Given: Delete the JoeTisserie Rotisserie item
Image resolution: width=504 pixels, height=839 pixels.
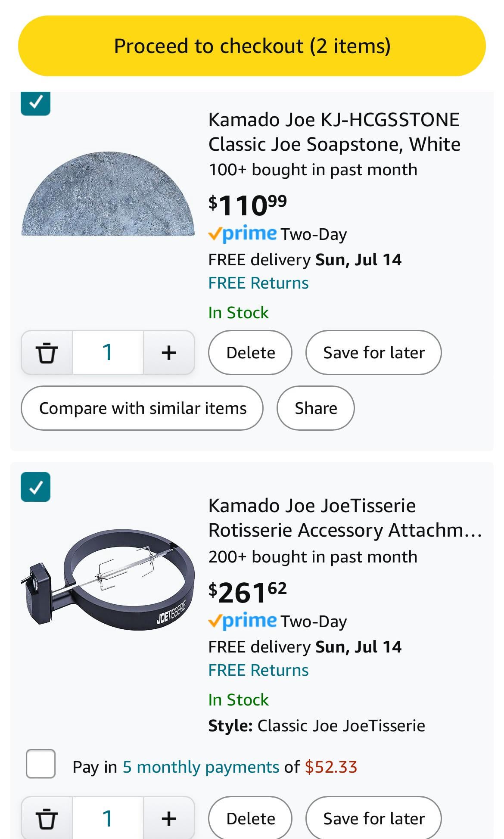Looking at the screenshot, I should [x=250, y=818].
